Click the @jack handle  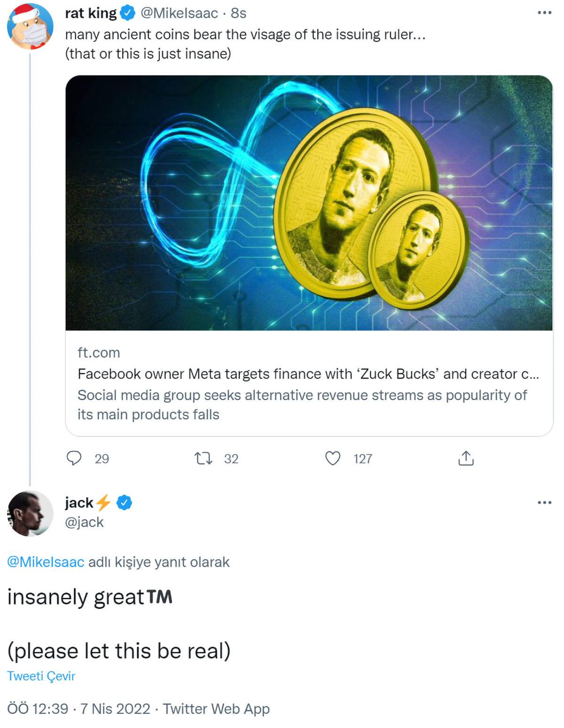coord(84,522)
